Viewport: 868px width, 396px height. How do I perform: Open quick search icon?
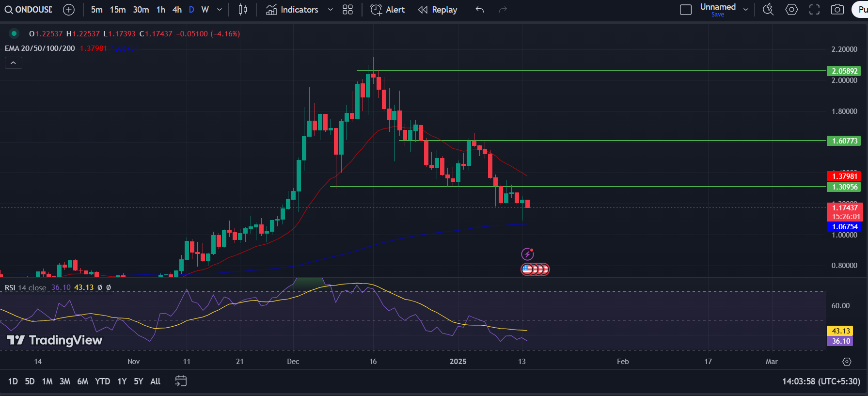768,10
